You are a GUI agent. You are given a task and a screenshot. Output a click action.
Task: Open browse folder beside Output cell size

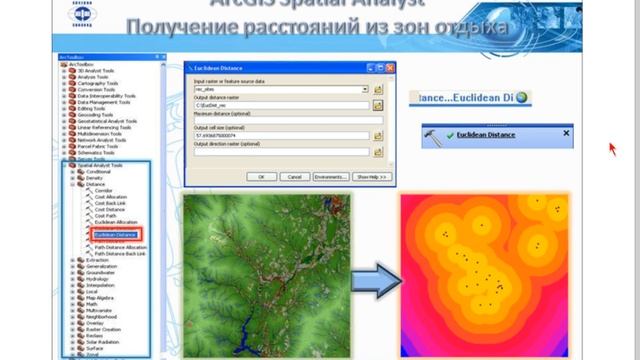(378, 136)
